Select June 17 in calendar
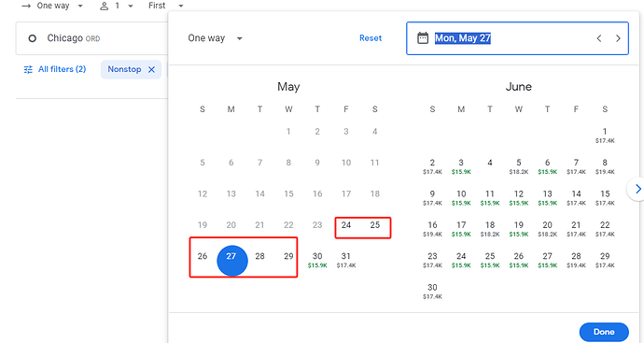644x343 pixels. point(461,229)
